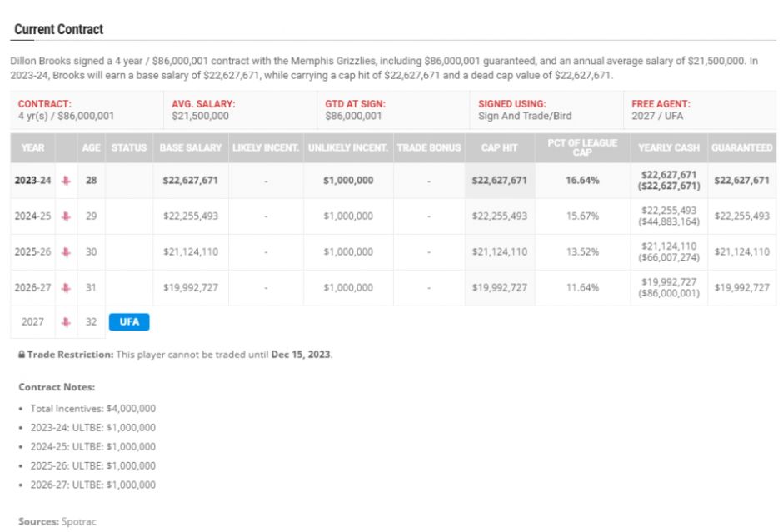The width and height of the screenshot is (783, 532).
Task: Select the AGE column header
Action: (91, 147)
